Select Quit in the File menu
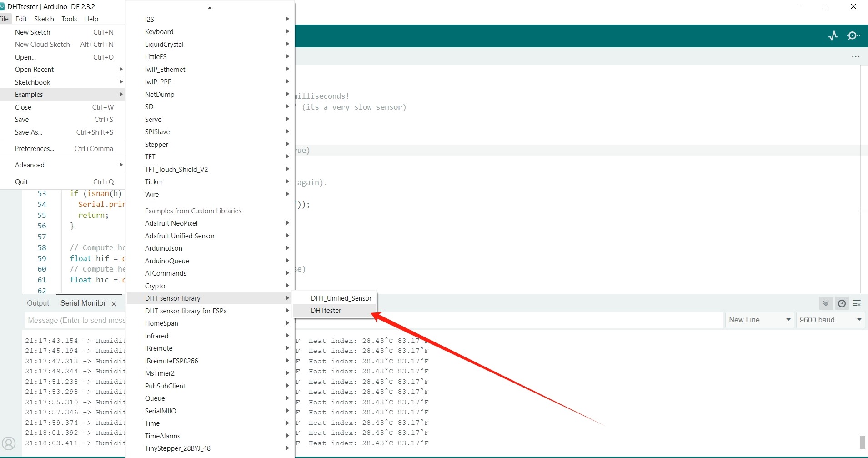The image size is (868, 458). (63, 182)
